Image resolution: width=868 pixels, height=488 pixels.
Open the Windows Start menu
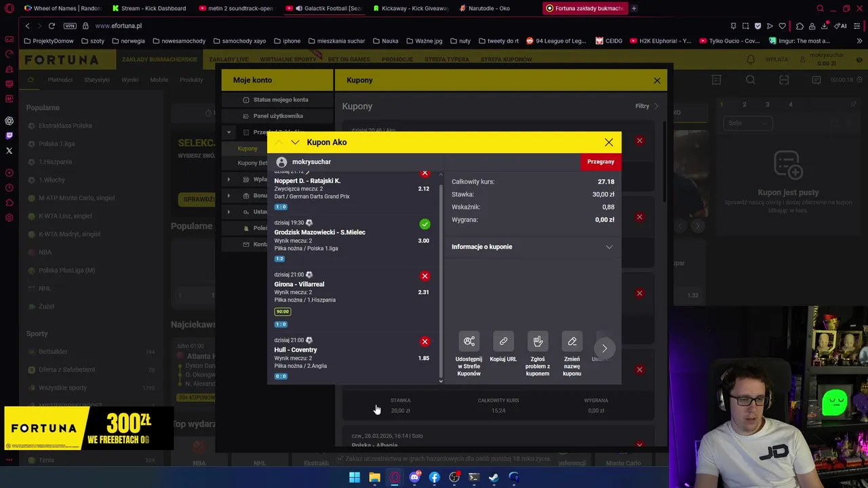pyautogui.click(x=355, y=477)
